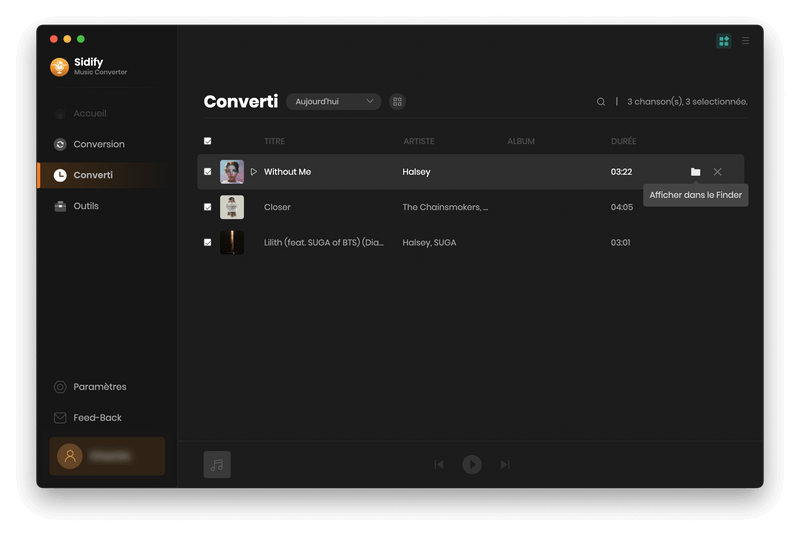Remove Without Me with the X icon

coord(717,172)
